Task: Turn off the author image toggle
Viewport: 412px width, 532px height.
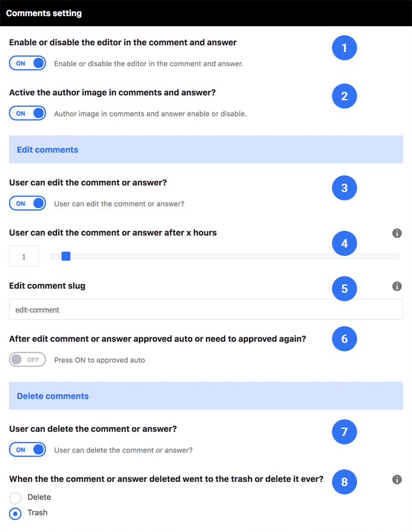Action: coord(27,113)
